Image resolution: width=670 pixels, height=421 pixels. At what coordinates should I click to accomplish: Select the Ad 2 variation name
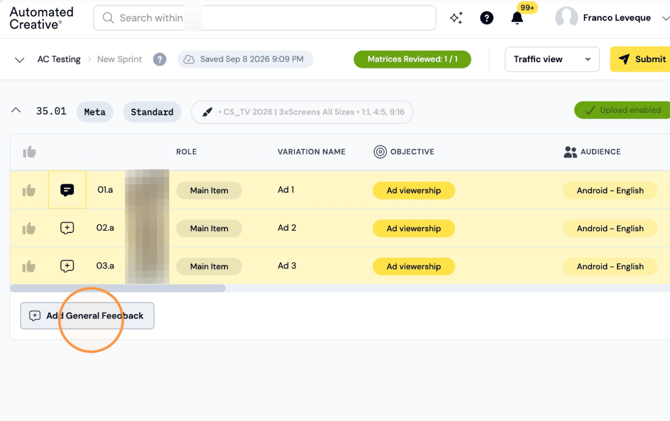coord(287,228)
